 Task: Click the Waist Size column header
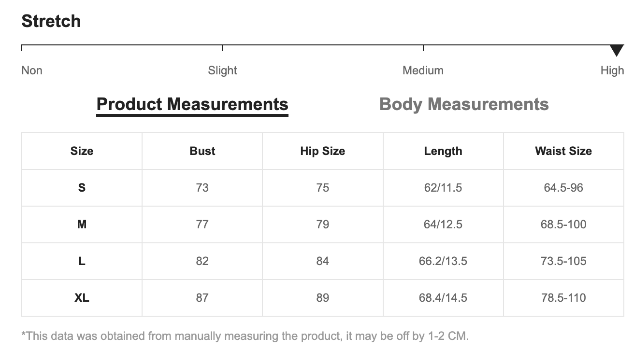click(563, 151)
